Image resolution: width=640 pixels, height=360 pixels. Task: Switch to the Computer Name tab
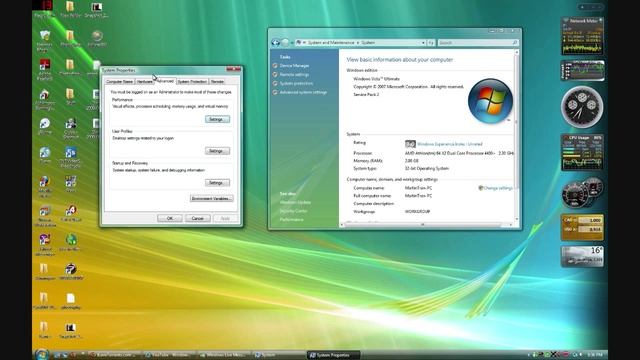coord(119,82)
